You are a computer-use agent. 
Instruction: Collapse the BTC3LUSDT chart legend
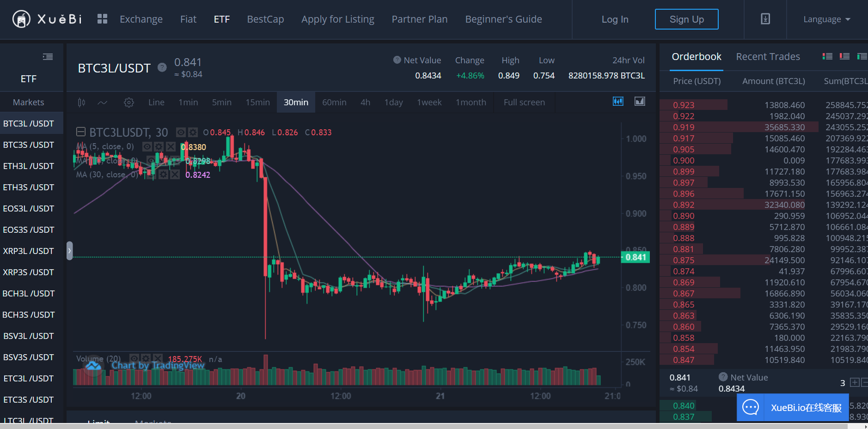click(81, 132)
